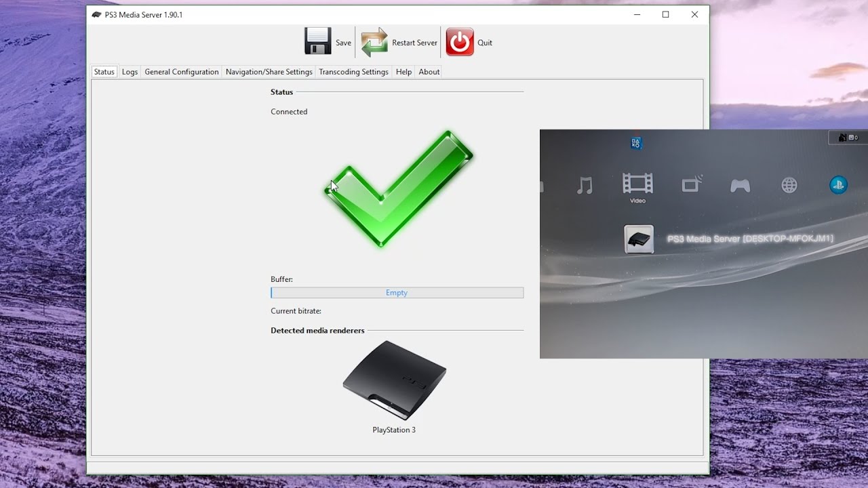This screenshot has width=868, height=488.
Task: Open the General Configuration tab
Action: pyautogui.click(x=182, y=72)
